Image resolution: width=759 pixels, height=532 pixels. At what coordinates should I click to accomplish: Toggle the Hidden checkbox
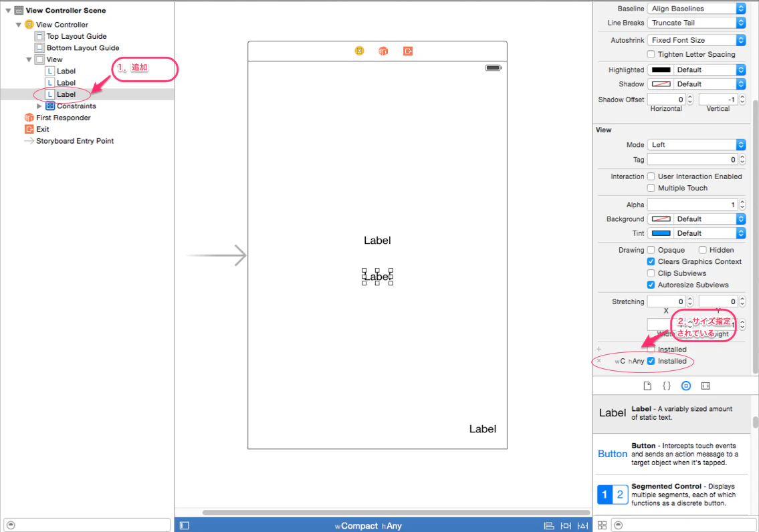click(702, 250)
